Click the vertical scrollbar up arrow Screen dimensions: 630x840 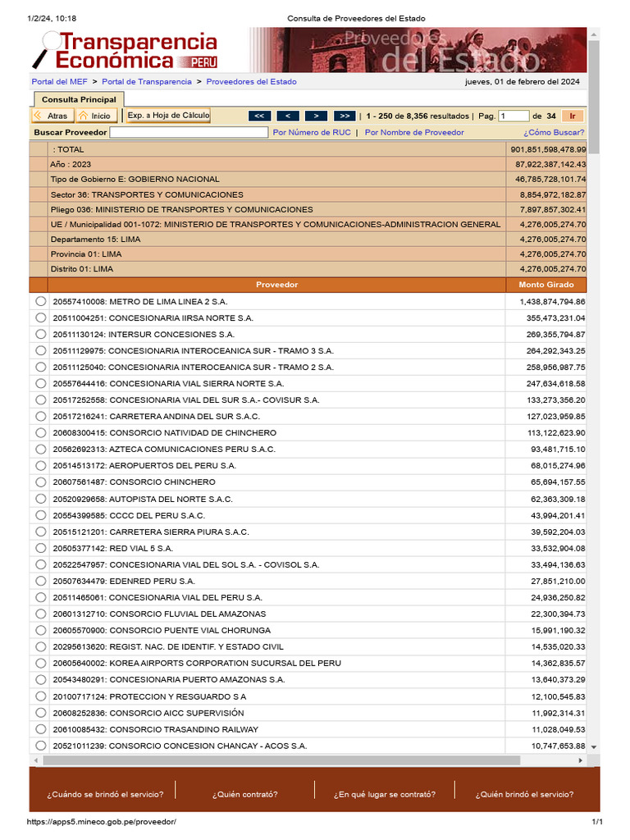point(594,34)
